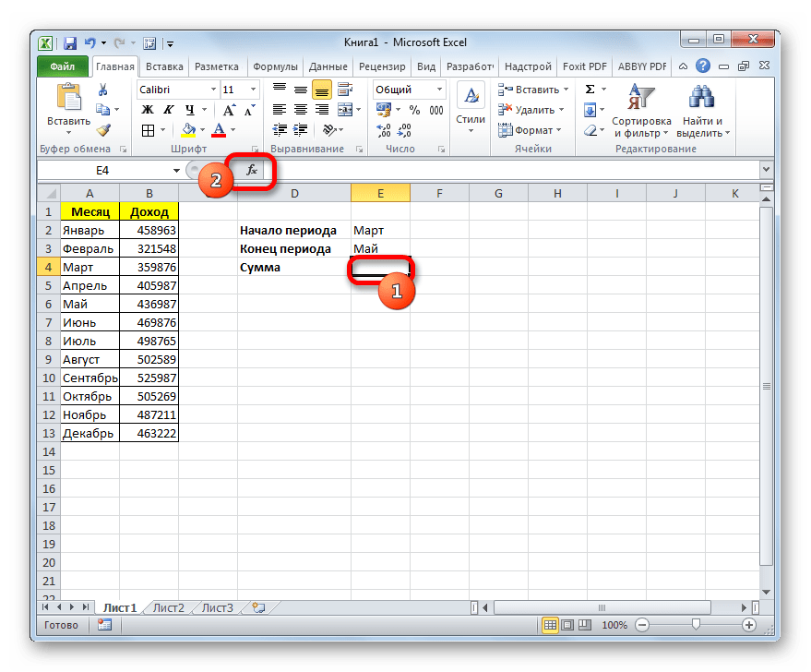Open the borders dropdown arrow

[x=162, y=130]
